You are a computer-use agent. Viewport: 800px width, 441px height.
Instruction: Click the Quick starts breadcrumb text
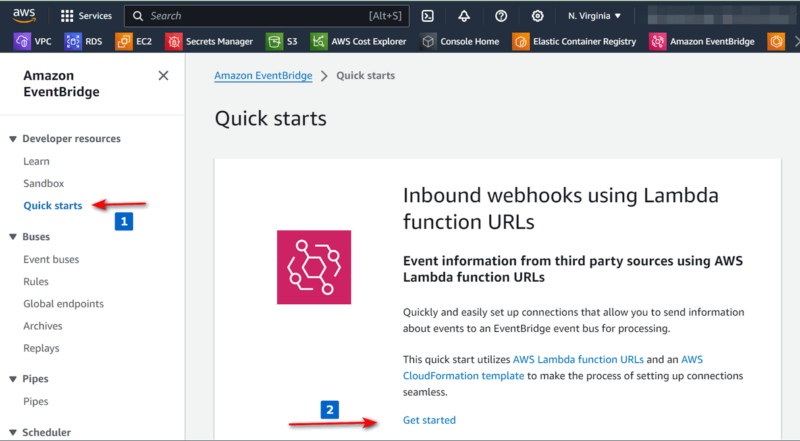[x=365, y=76]
